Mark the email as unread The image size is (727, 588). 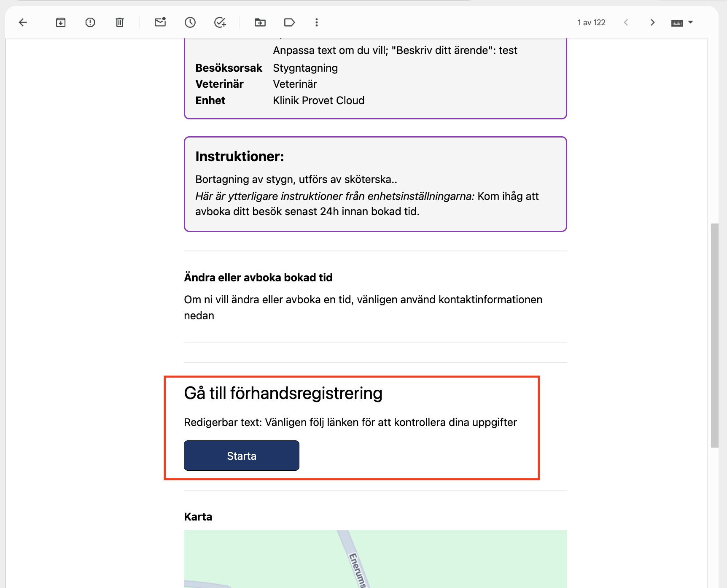[160, 22]
